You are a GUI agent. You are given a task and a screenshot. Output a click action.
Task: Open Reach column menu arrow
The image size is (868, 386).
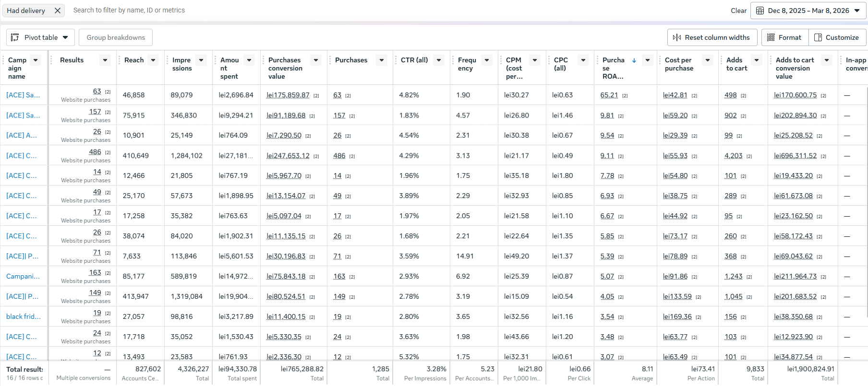coord(153,60)
